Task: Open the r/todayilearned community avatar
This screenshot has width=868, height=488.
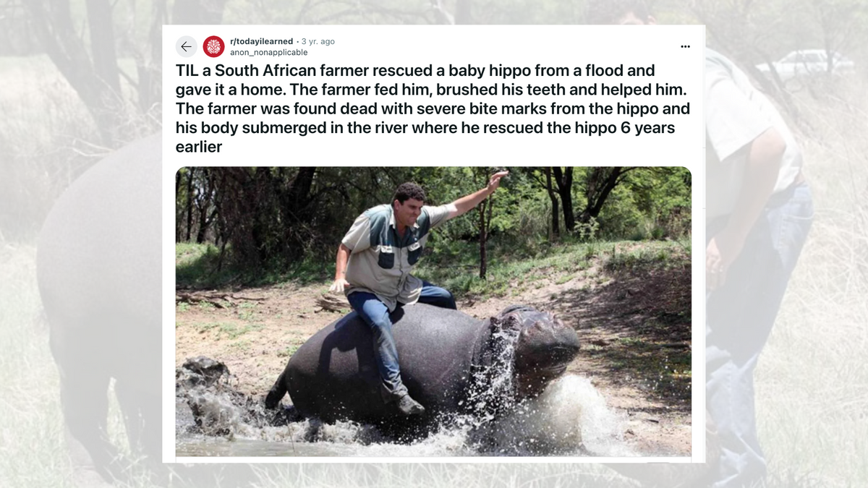Action: 213,46
